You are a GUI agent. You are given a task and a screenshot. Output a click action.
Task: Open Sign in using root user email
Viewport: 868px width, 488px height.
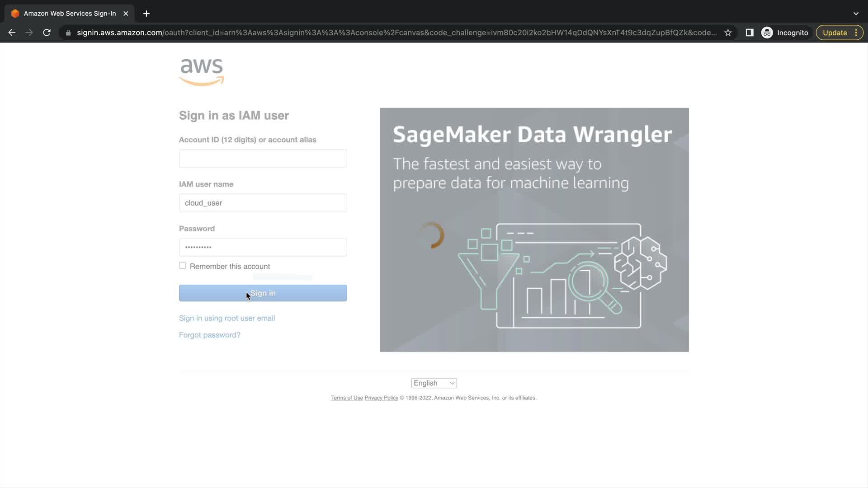coord(227,318)
